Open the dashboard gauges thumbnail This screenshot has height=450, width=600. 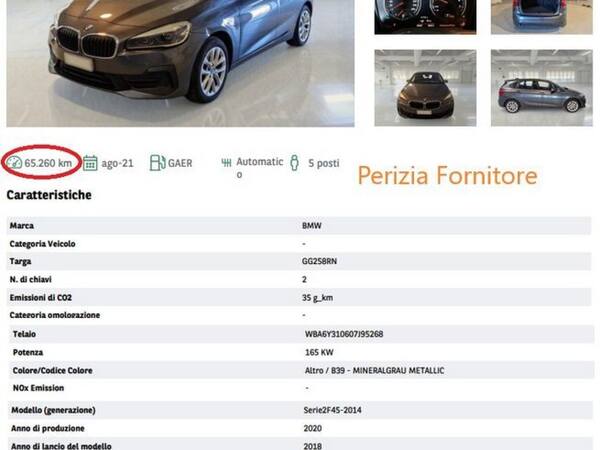[x=425, y=17]
